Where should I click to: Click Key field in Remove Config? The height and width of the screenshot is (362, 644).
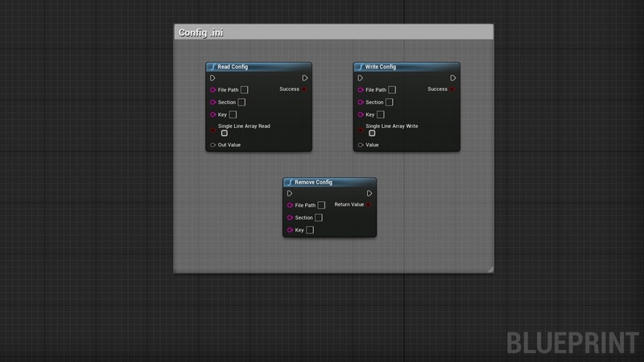310,230
